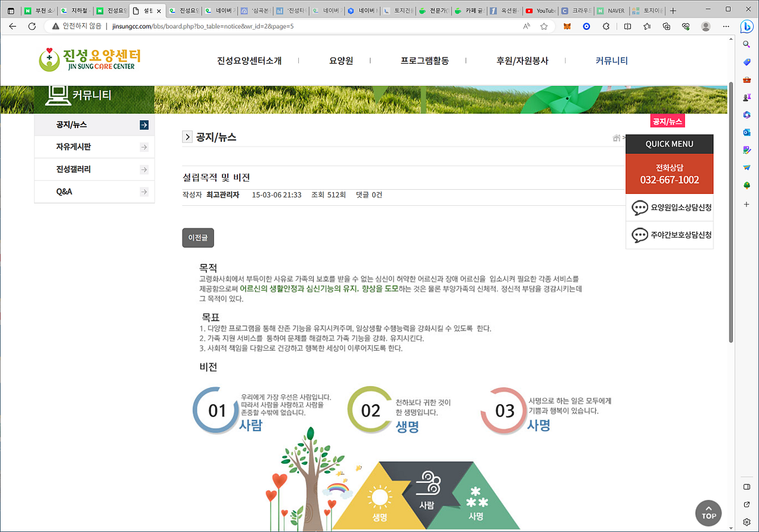The image size is (759, 532).
Task: Open the favorites list icon
Action: click(647, 26)
